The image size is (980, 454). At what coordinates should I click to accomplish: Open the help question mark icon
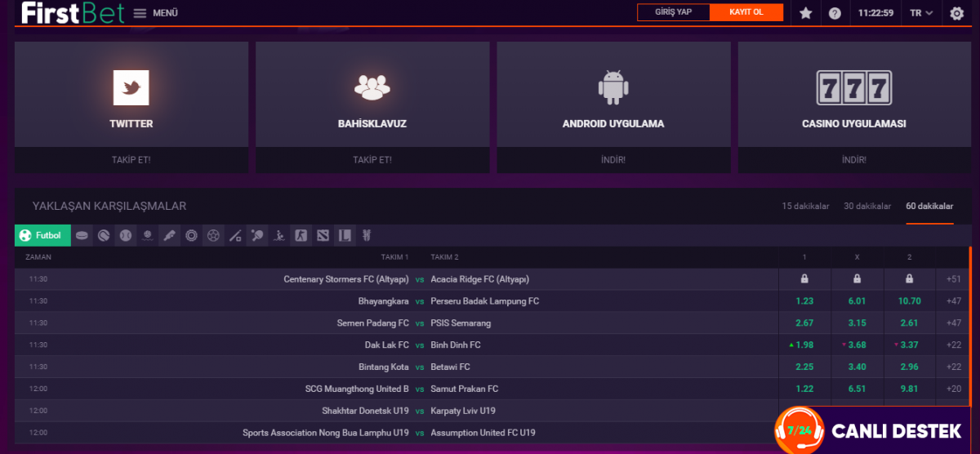click(x=835, y=13)
